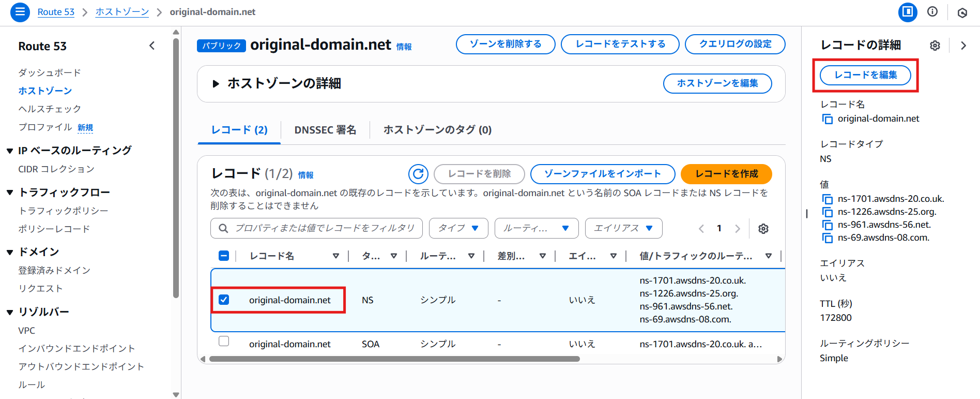Screen dimensions: 980x399
Task: Collapse IP ベースのルーティング nav group
Action: pyautogui.click(x=10, y=151)
